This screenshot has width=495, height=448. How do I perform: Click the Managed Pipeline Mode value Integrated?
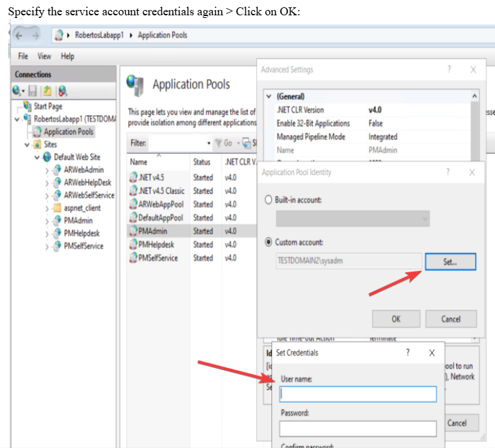pos(383,136)
